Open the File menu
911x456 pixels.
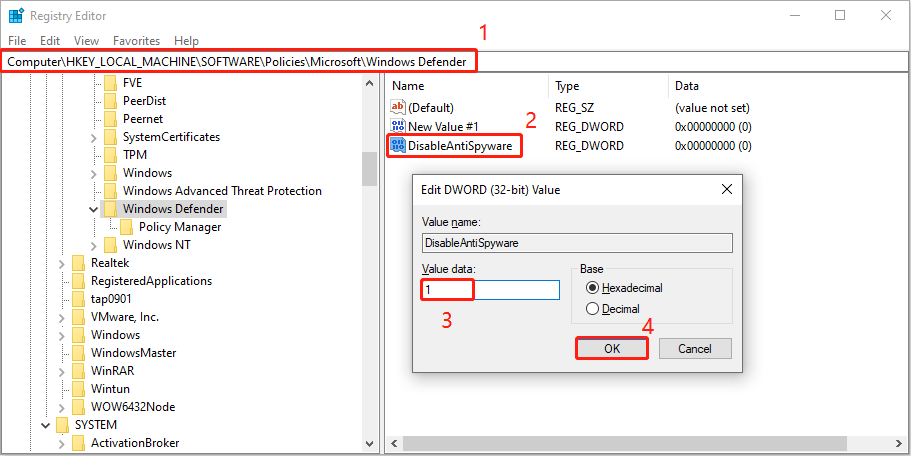17,41
